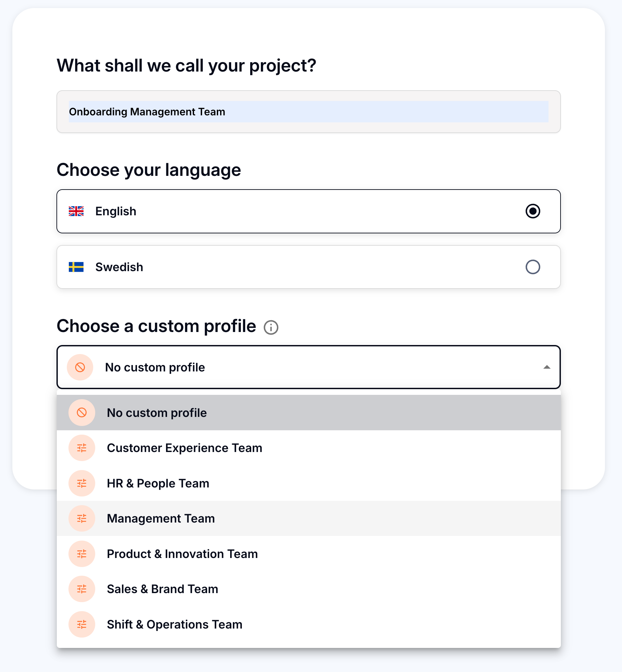Choose No custom profile in the dropdown list
This screenshot has width=622, height=672.
(157, 413)
